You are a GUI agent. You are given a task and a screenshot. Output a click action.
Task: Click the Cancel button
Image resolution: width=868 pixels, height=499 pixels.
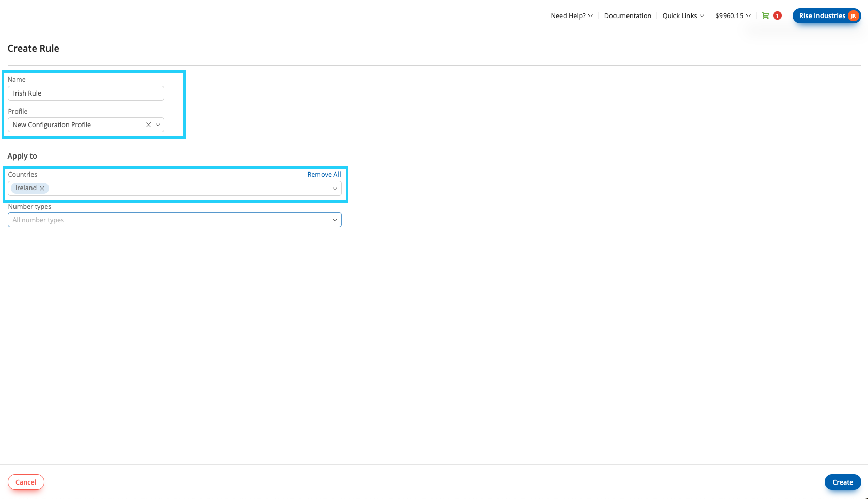(x=26, y=482)
